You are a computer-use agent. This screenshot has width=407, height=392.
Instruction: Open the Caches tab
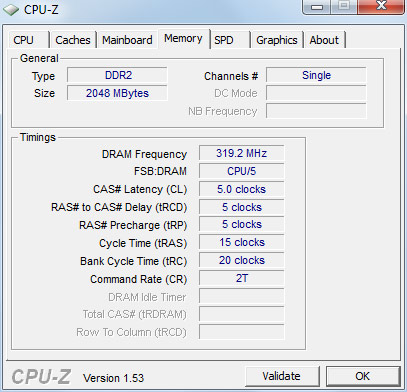click(x=73, y=40)
